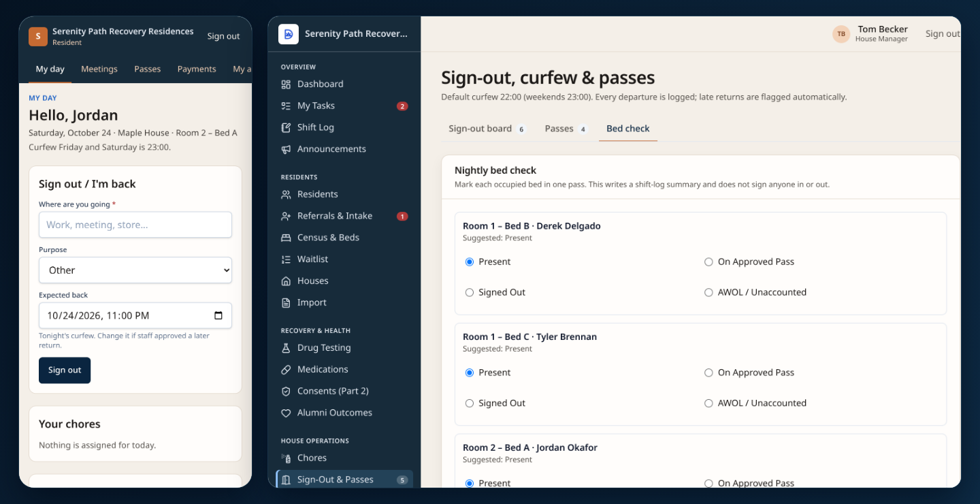Click the Sign-Out & Passes door icon

[286, 480]
